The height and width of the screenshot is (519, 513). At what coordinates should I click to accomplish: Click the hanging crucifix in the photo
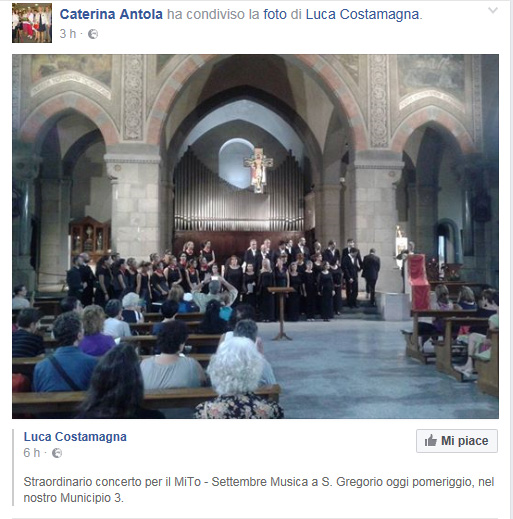258,170
